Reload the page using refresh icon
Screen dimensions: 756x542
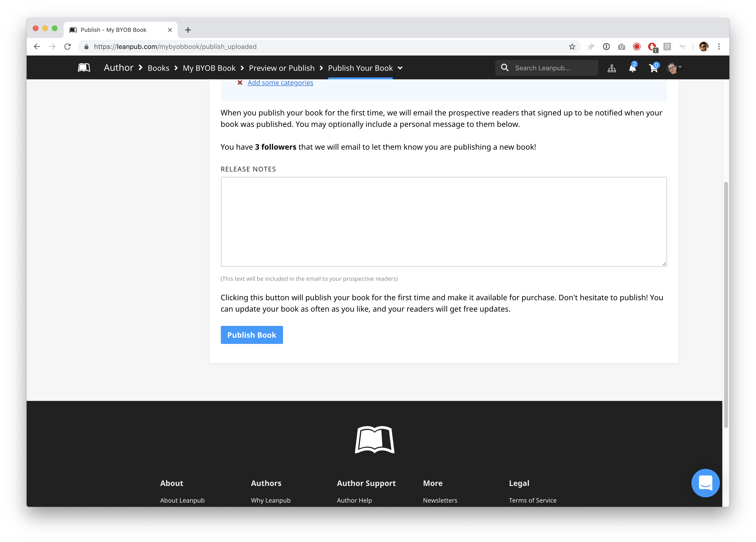point(68,47)
